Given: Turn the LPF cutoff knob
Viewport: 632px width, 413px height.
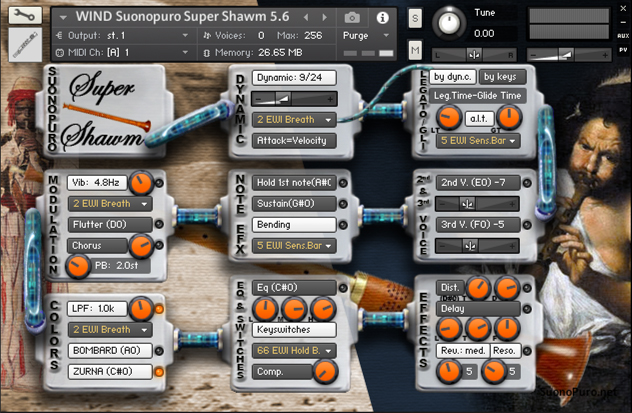Looking at the screenshot, I should pyautogui.click(x=141, y=309).
